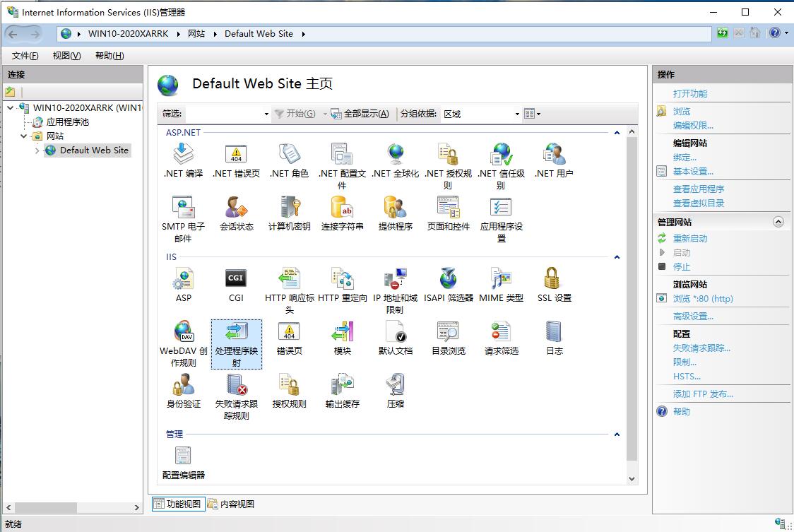Open the WebDAV 创作规则 feature
Screen dimensions: 794x532
pyautogui.click(x=183, y=343)
